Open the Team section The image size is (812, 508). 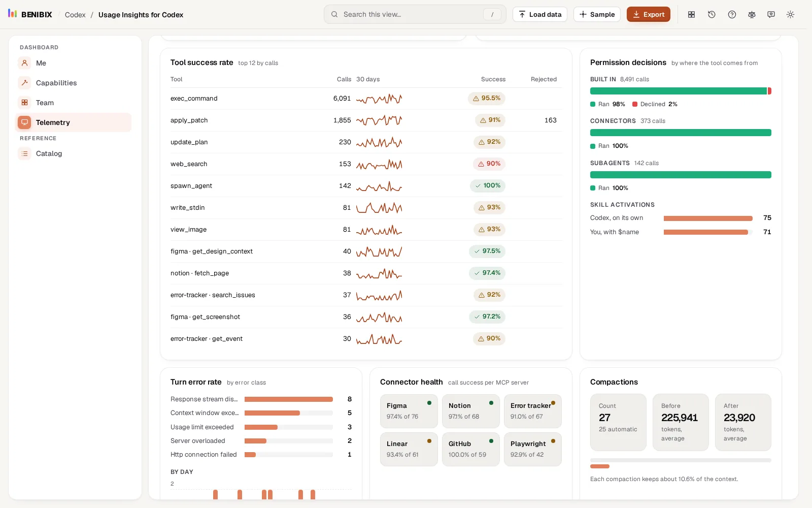(73, 103)
